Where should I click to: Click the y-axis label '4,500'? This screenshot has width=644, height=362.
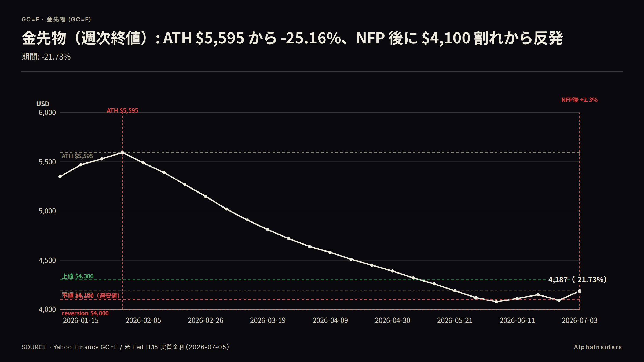pyautogui.click(x=47, y=260)
